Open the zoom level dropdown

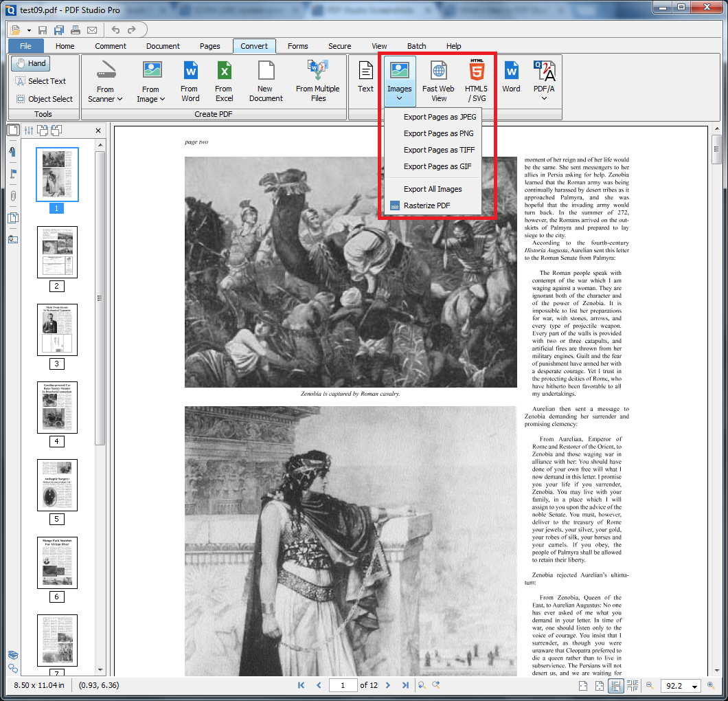click(694, 686)
